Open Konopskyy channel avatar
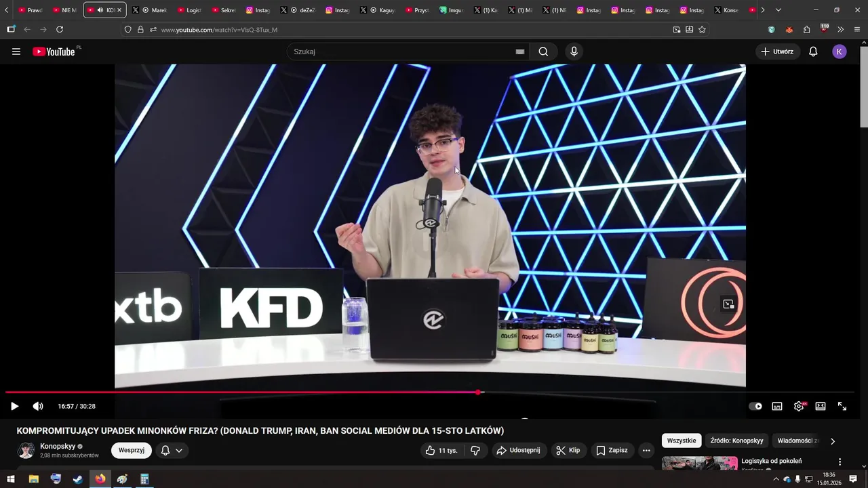This screenshot has height=488, width=868. [26, 450]
